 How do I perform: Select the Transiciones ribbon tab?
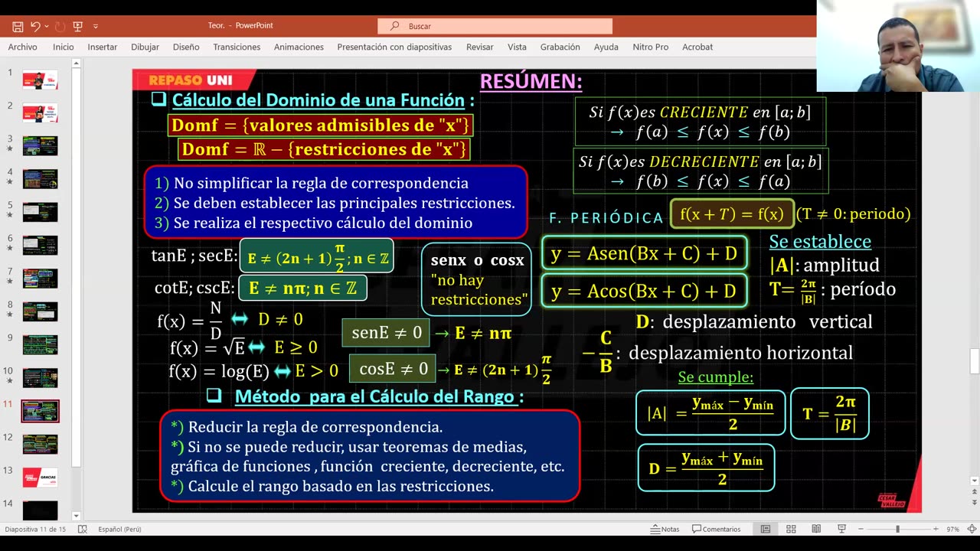pos(237,47)
